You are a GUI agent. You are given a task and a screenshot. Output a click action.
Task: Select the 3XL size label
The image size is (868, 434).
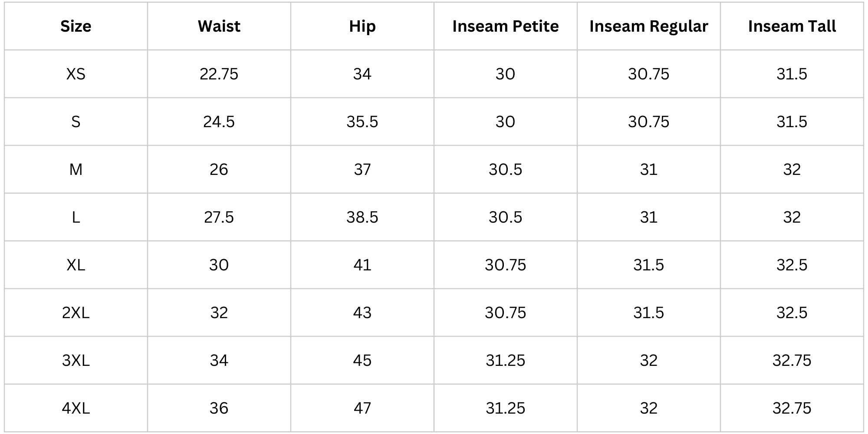[x=76, y=361]
